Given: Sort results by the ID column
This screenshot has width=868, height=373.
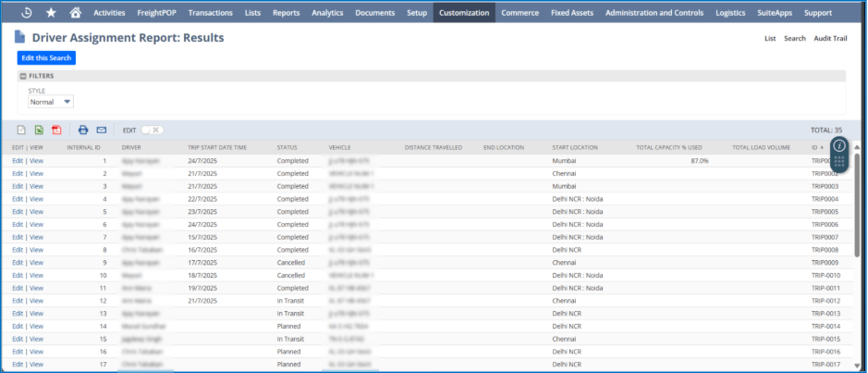Looking at the screenshot, I should coord(814,147).
